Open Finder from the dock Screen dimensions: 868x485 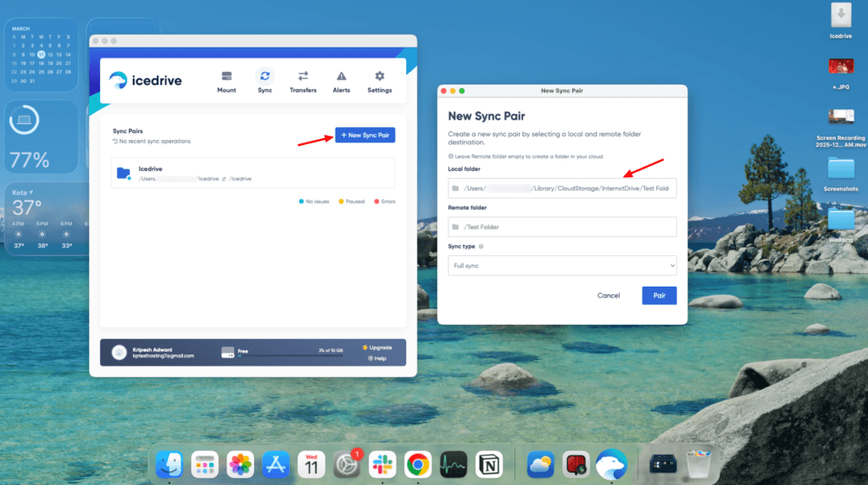(x=169, y=464)
